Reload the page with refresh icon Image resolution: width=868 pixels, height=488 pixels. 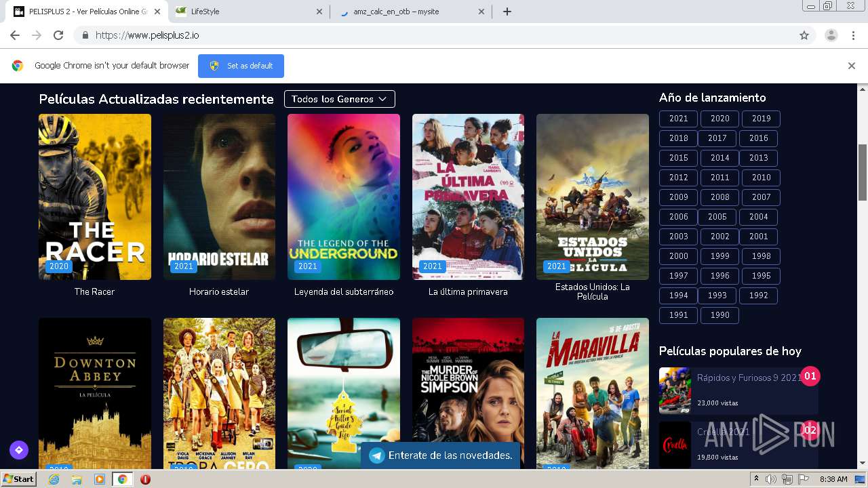(x=58, y=35)
